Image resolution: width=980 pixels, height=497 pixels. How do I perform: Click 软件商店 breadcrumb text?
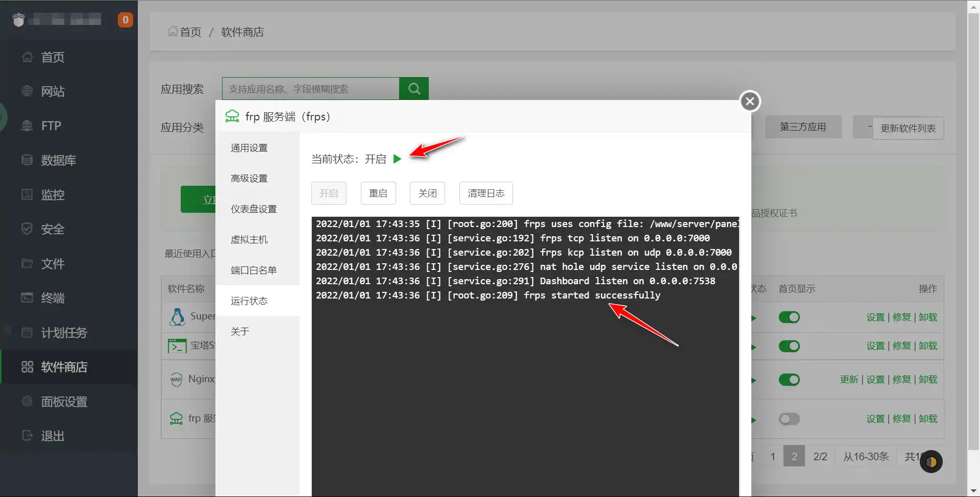242,32
